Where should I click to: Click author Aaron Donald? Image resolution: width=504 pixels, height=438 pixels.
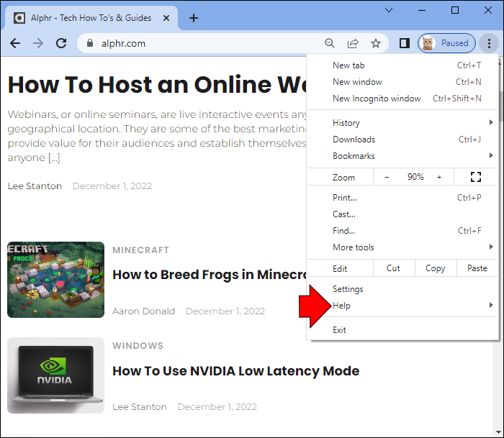pos(144,311)
